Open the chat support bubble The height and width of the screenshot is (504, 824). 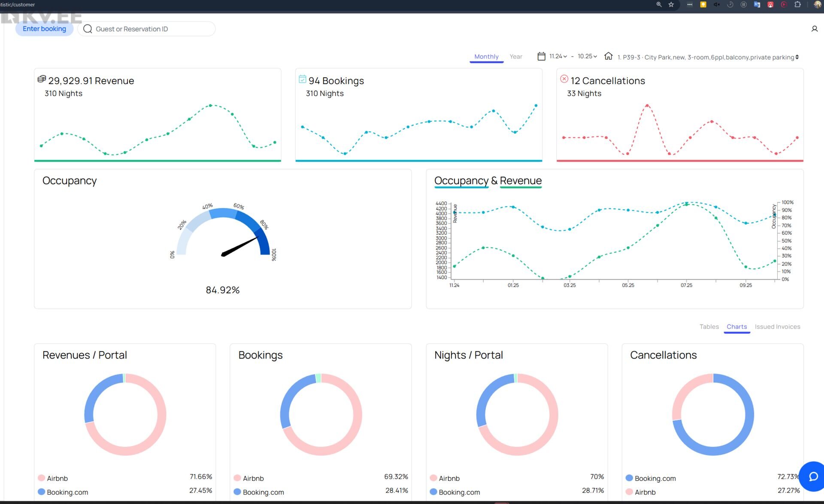point(813,477)
